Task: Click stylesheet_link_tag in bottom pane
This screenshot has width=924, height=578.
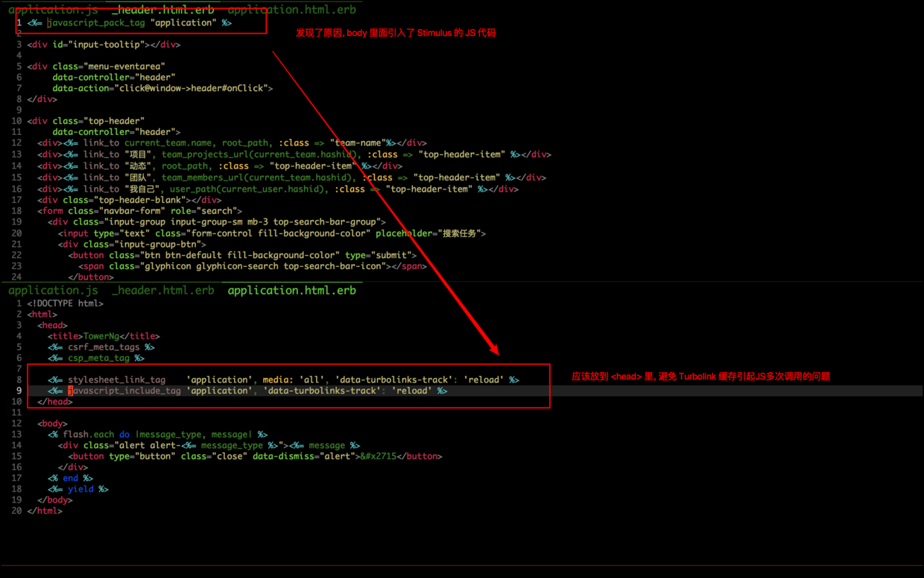Action: (116, 380)
